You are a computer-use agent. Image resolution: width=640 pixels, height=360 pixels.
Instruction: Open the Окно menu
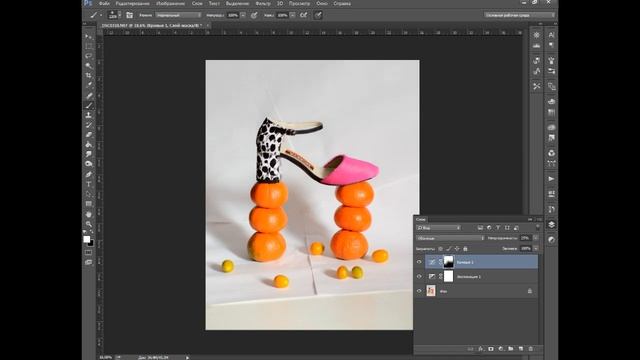[322, 3]
